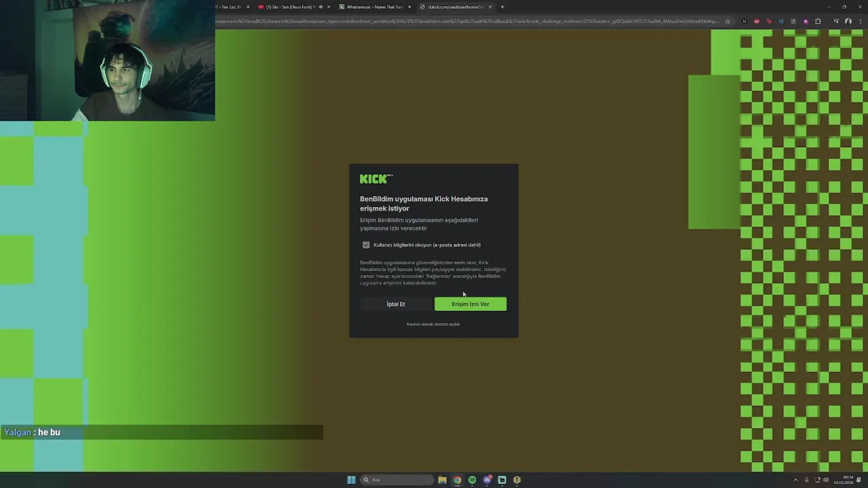
Task: Click the grey slash extension icon
Action: 793,21
